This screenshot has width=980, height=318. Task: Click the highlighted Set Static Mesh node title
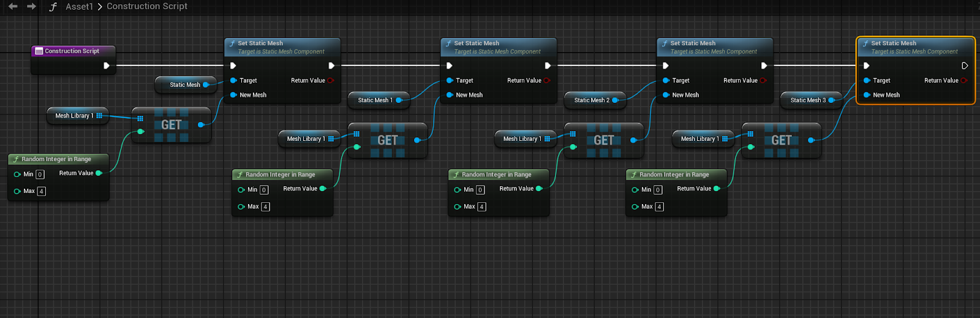coord(894,43)
